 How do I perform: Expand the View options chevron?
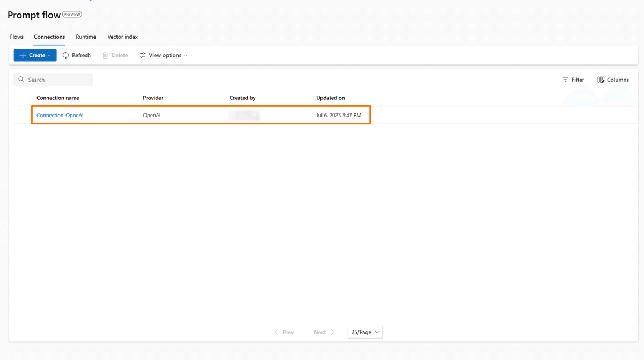tap(185, 55)
